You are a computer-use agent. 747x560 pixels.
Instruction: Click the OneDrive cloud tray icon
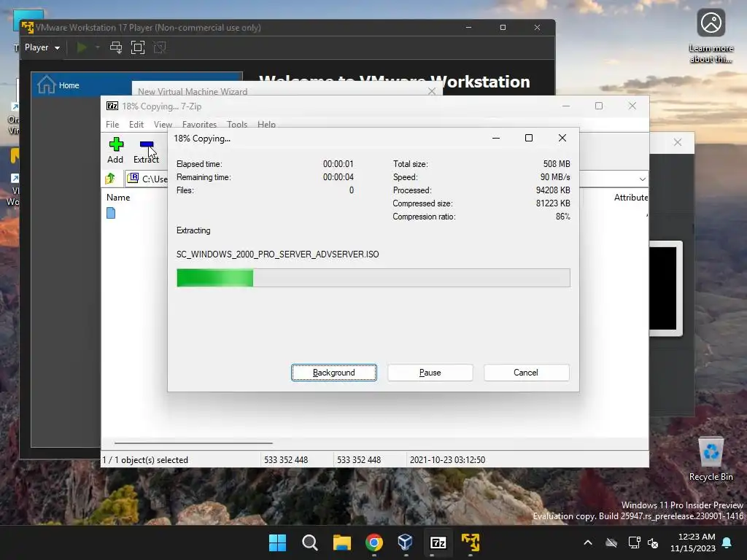point(611,542)
